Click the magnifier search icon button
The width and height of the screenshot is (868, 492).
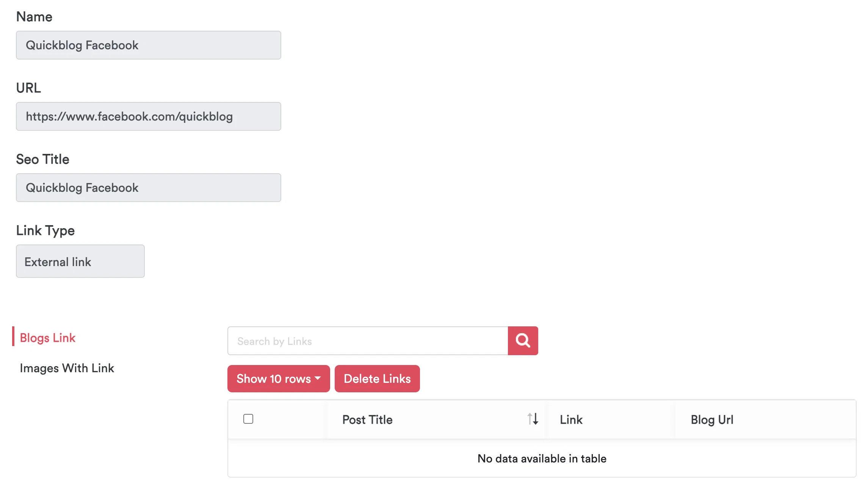pos(523,340)
